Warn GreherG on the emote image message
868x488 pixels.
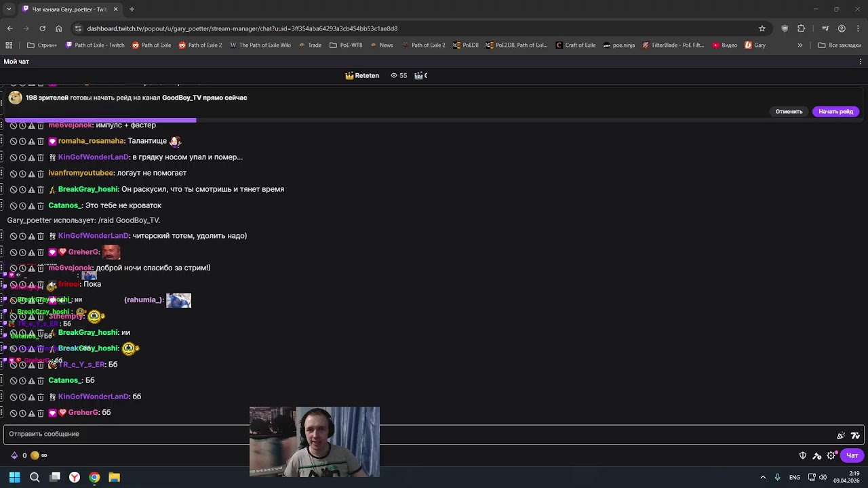coord(31,253)
